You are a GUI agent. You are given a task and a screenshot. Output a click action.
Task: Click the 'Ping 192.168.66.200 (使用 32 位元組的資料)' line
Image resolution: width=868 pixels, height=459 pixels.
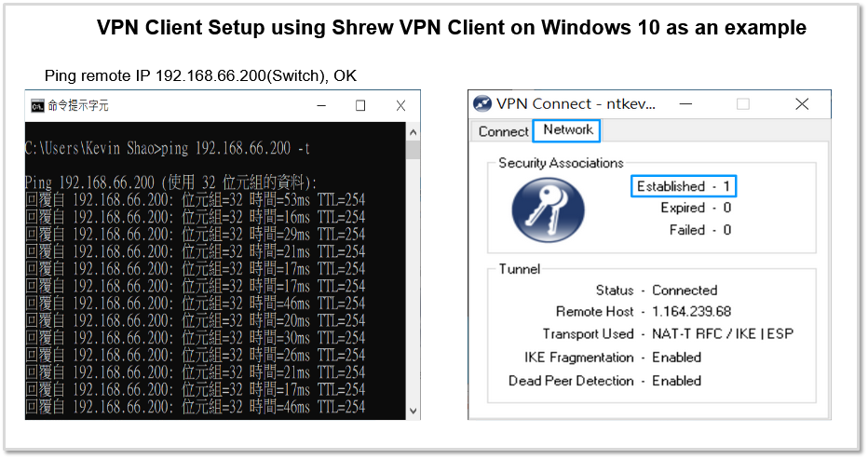[171, 182]
